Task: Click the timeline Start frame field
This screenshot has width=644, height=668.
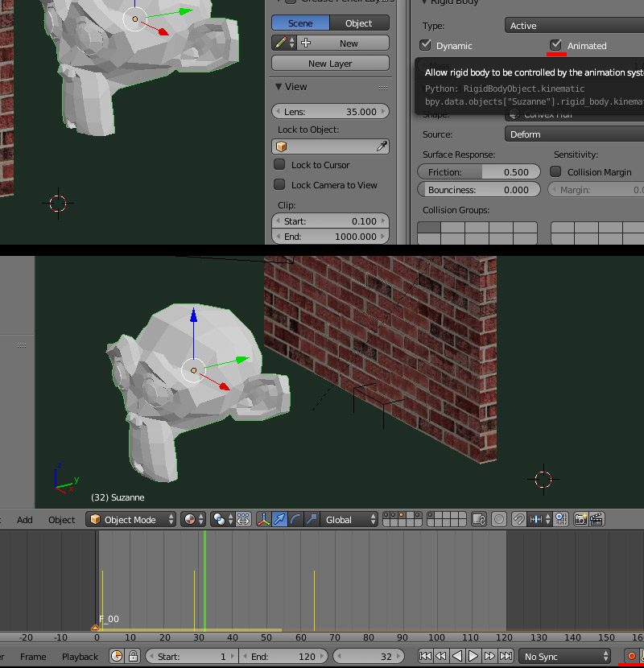Action: pos(192,656)
